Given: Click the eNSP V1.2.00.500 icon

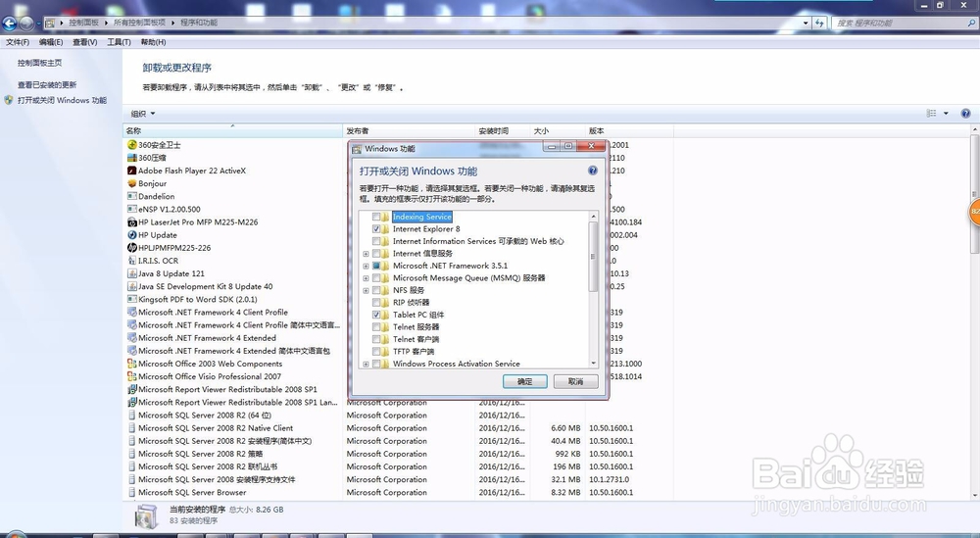Looking at the screenshot, I should [x=132, y=210].
